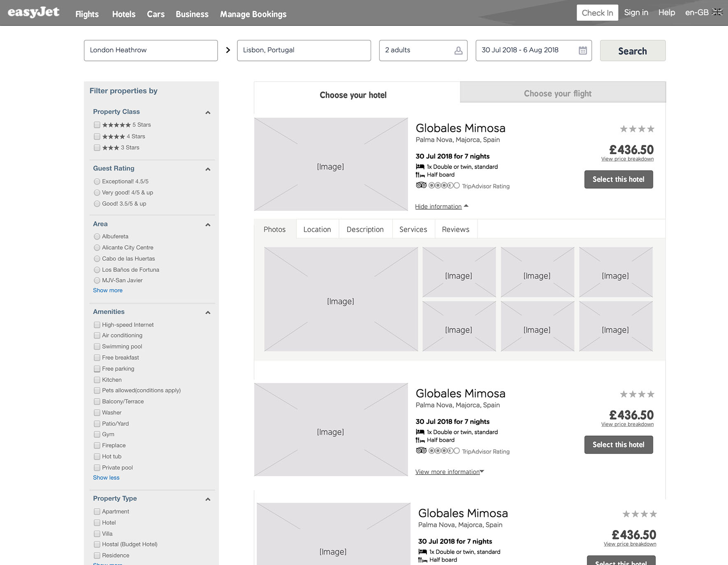
Task: Click the star rating of first hotel
Action: tap(637, 129)
